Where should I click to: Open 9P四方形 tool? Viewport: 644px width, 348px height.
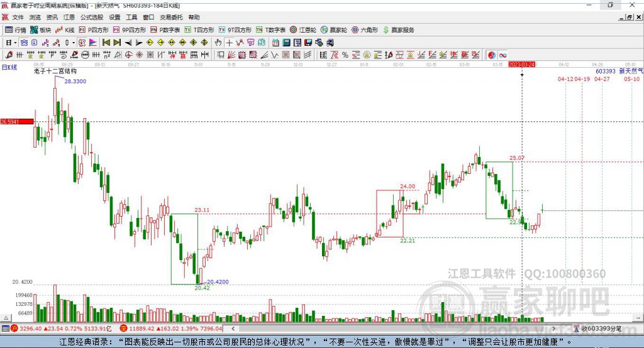(x=130, y=30)
